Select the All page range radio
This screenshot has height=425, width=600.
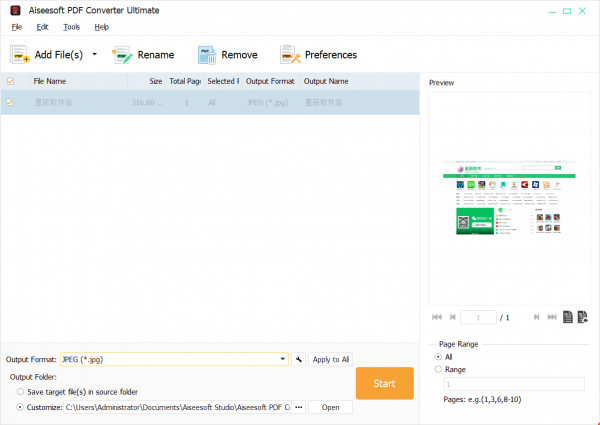point(438,357)
